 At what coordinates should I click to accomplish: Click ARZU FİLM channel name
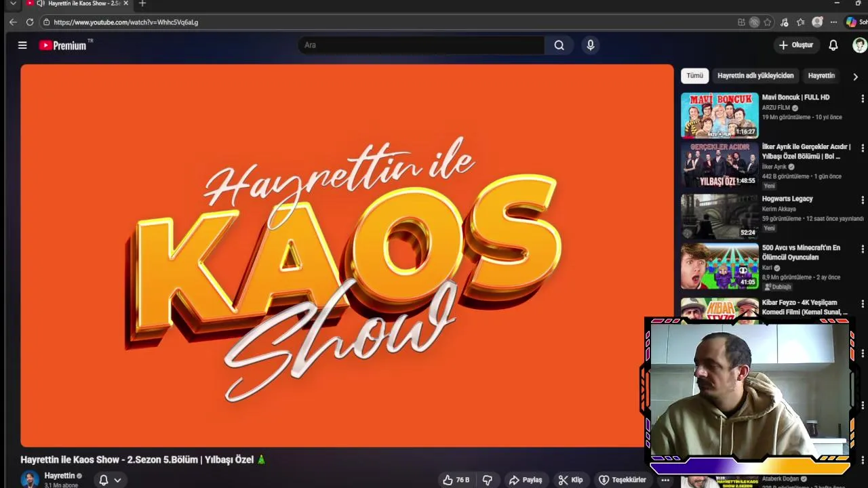click(776, 108)
